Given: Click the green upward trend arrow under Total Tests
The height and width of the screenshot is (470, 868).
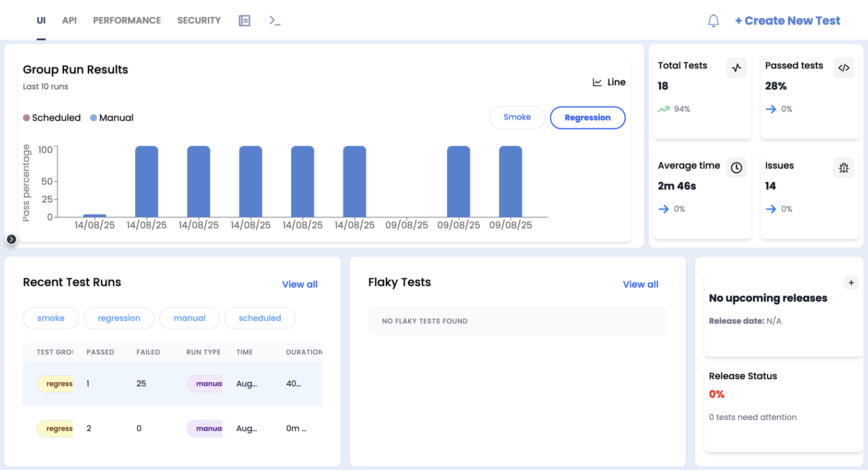Looking at the screenshot, I should tap(664, 109).
